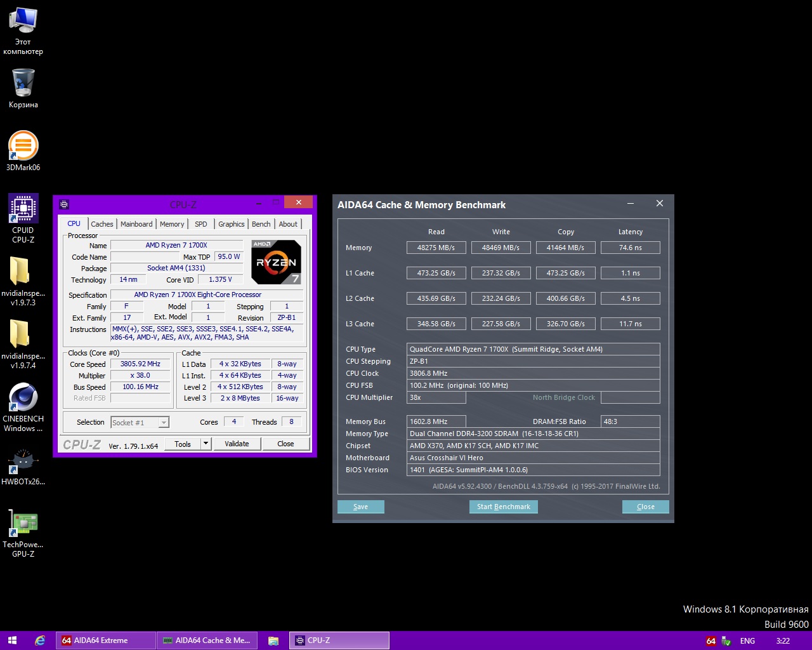This screenshot has height=650, width=812.
Task: Switch to the CPU tab in CPU-Z
Action: click(74, 223)
